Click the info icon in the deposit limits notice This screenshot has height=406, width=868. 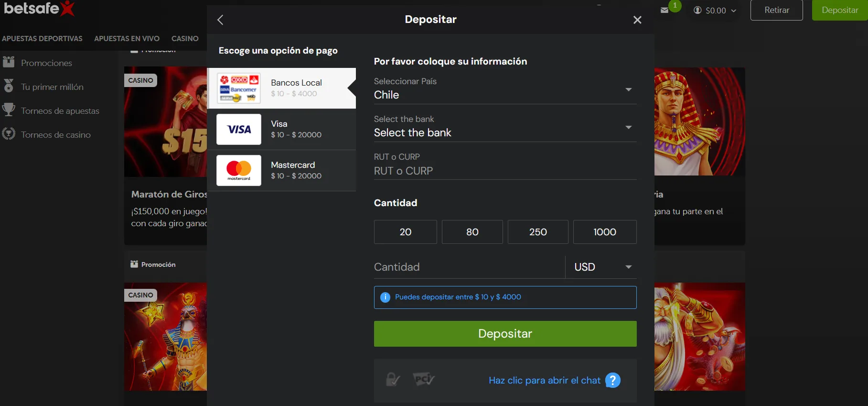tap(385, 297)
